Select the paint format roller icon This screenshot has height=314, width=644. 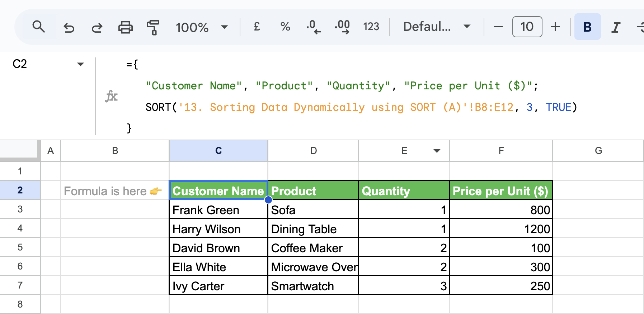point(153,27)
